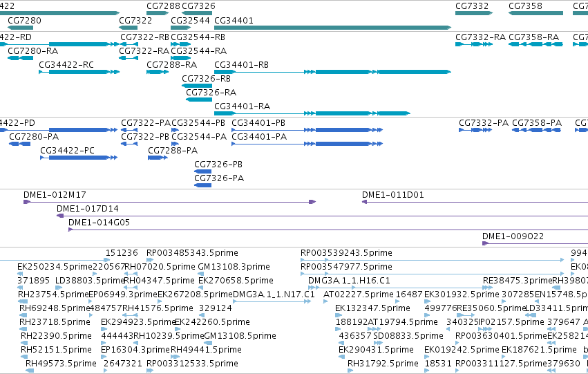Click transcript CG32544-RA
Screen dimensions: 588x374
pos(181,58)
